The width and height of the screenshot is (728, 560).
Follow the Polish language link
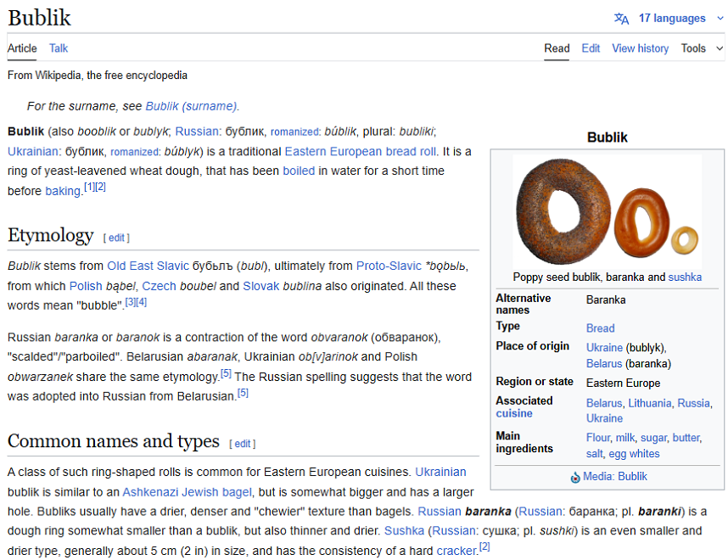pos(86,286)
